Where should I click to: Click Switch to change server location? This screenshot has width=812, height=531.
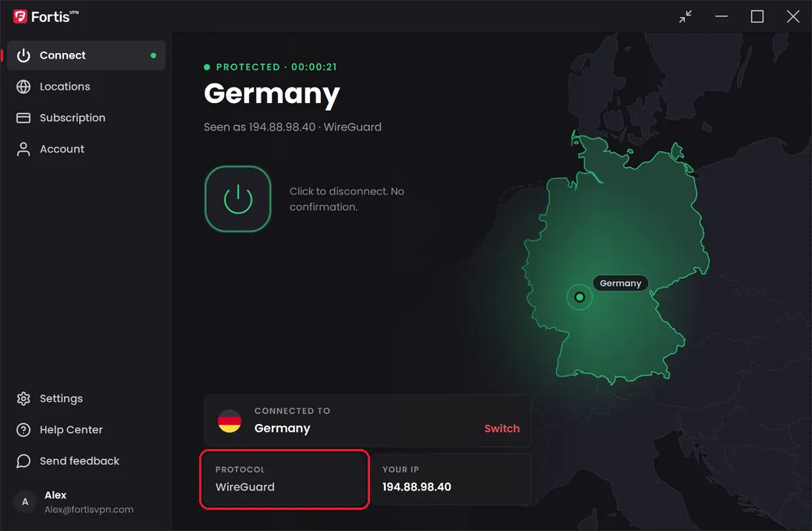pos(502,429)
